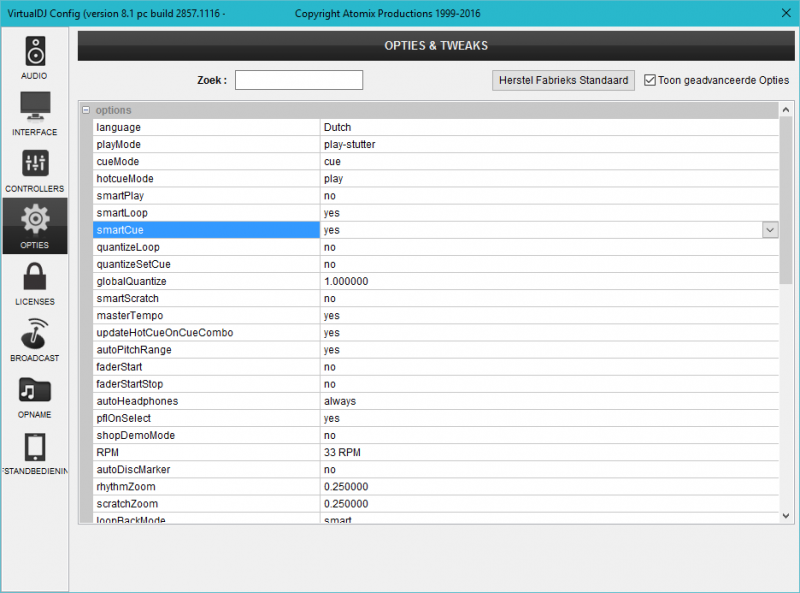This screenshot has width=800, height=593.
Task: Select the autoDiscMarker option row
Action: (x=435, y=470)
